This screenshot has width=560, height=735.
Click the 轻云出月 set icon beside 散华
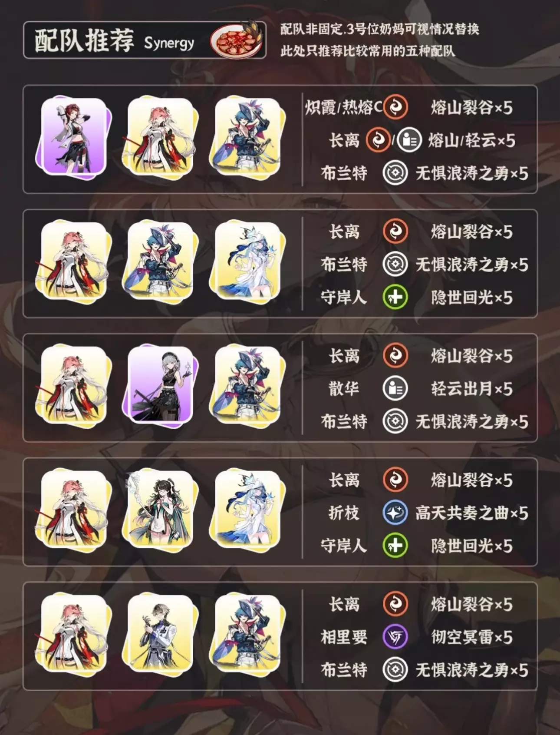[x=395, y=389]
